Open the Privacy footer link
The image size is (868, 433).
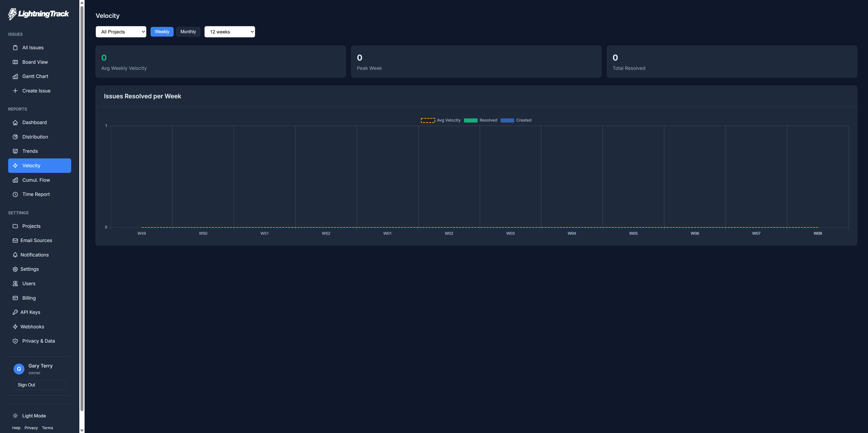[x=31, y=428]
